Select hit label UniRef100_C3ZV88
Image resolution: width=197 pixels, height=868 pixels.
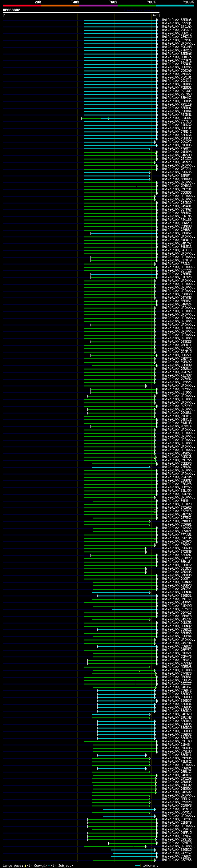[x=176, y=860]
